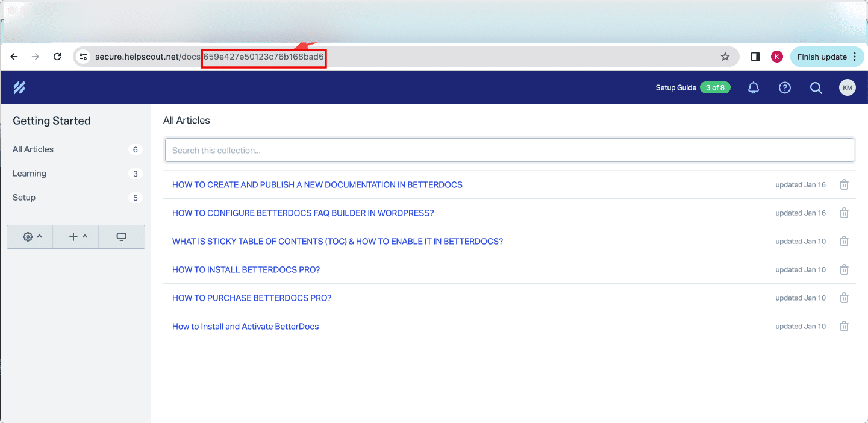Open the notifications bell
The width and height of the screenshot is (868, 423).
click(753, 88)
